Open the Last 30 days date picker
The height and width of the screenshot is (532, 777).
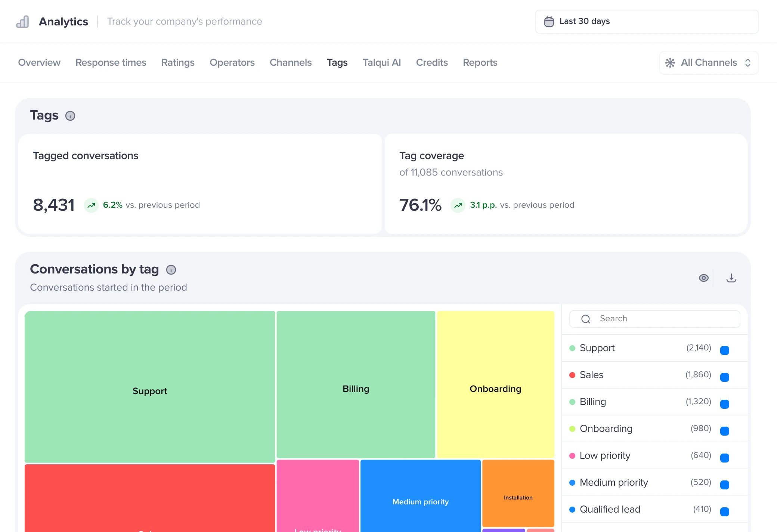point(647,22)
